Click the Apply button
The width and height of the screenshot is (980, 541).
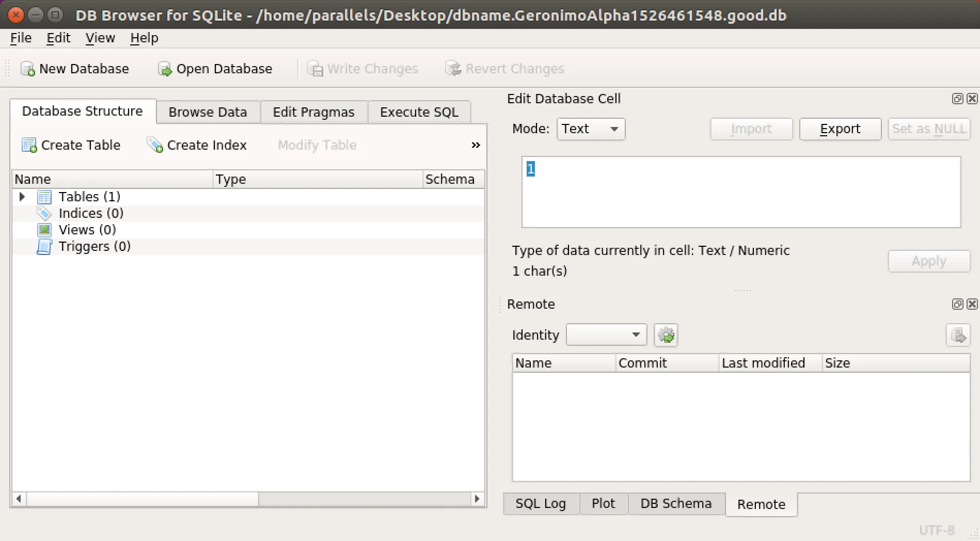929,261
